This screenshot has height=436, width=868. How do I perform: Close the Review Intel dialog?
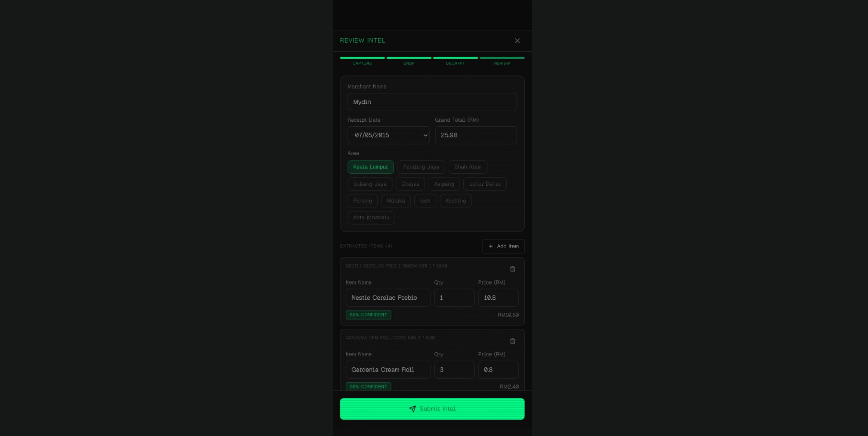coord(517,41)
